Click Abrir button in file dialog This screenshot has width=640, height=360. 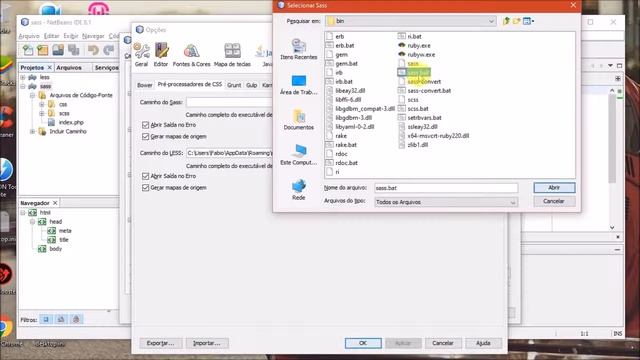click(x=554, y=187)
